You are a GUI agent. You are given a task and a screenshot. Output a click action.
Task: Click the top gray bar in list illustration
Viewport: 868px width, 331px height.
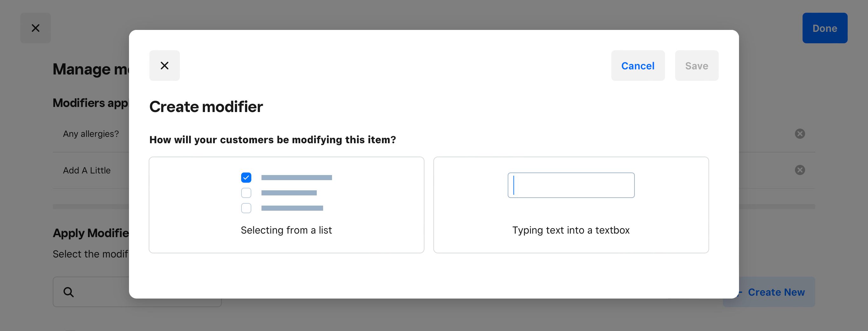(296, 178)
